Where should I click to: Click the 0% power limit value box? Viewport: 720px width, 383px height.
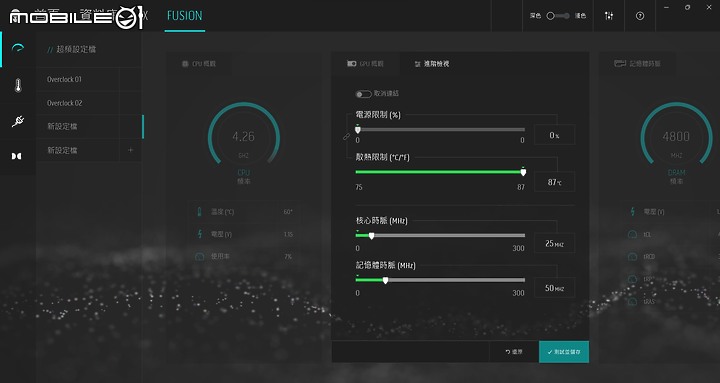(554, 135)
